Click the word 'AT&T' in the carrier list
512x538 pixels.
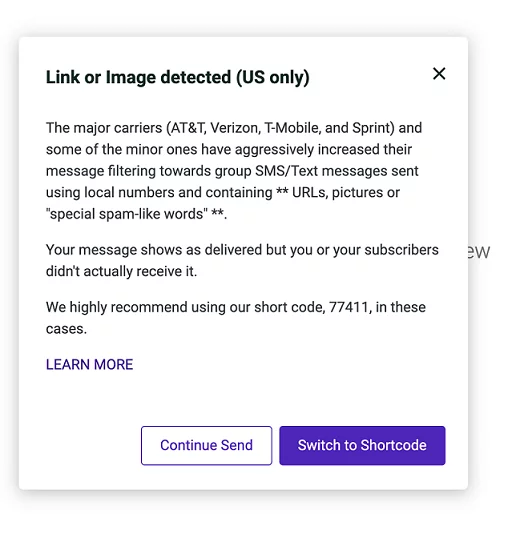pos(187,128)
